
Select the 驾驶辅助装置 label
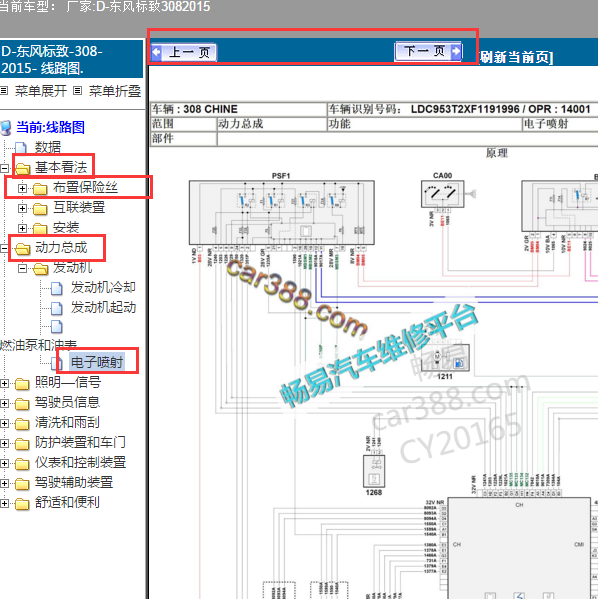(x=74, y=482)
